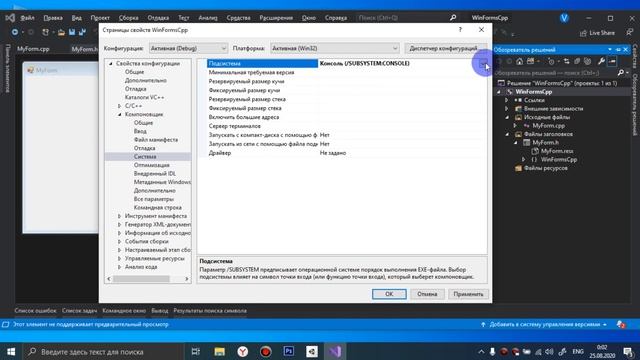
Task: Click the Диспетчер конфигураций button
Action: pos(446,48)
